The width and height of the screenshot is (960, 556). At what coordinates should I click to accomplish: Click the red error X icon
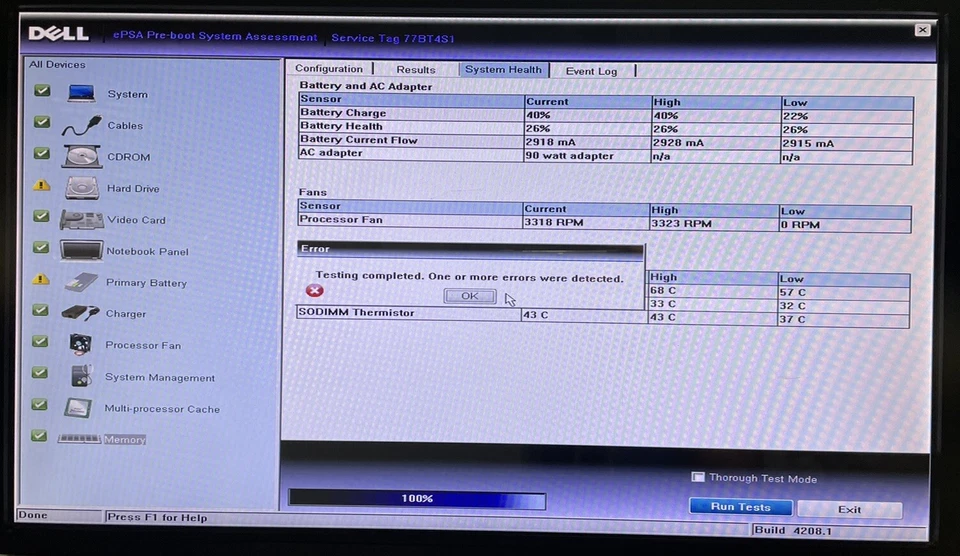tap(315, 290)
